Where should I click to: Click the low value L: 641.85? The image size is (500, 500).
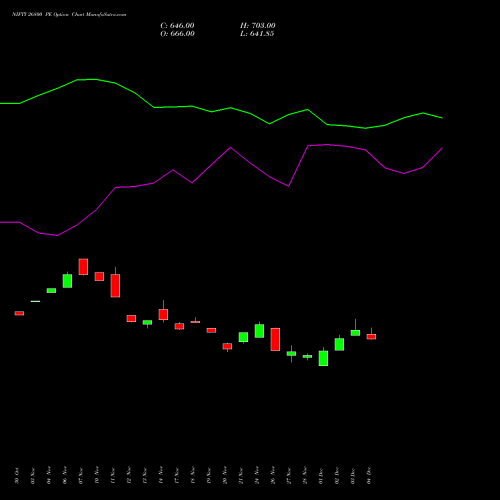(x=257, y=34)
